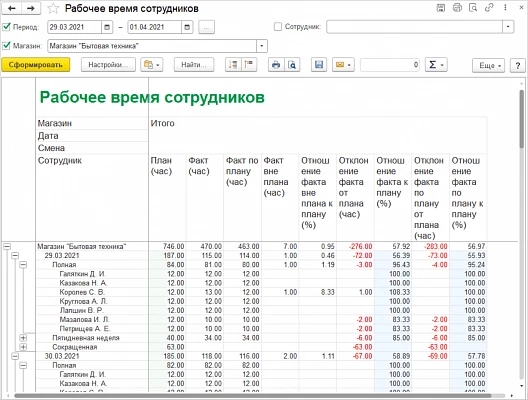The width and height of the screenshot is (528, 400).
Task: Click the print report icon
Action: (276, 65)
